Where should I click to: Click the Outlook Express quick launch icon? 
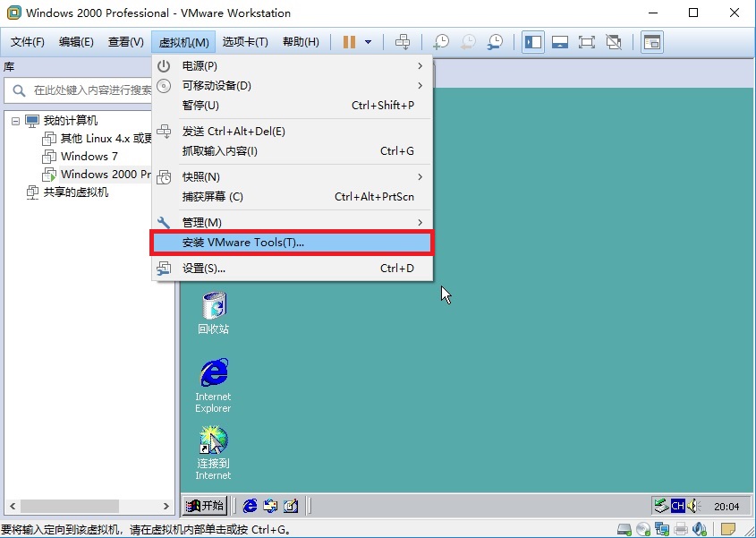point(270,506)
